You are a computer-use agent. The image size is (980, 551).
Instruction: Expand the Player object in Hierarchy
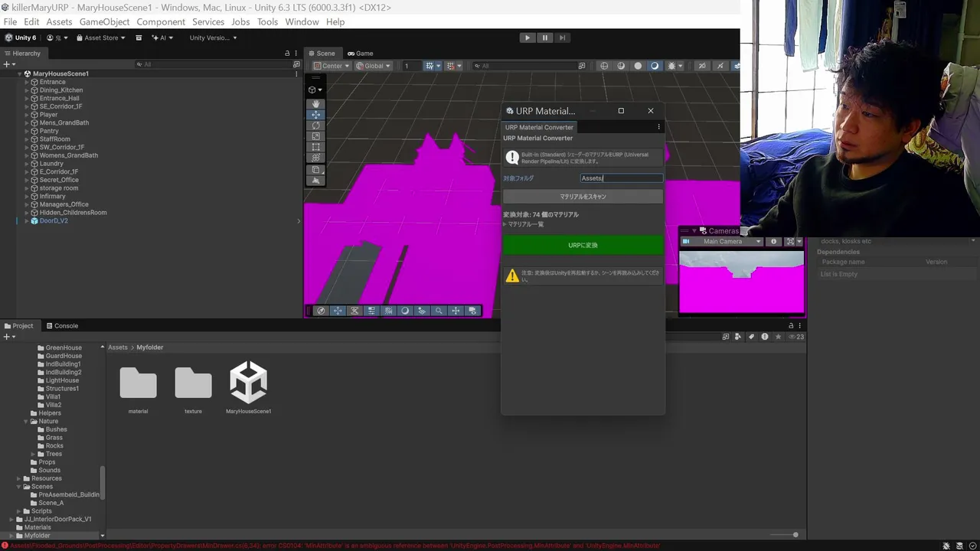27,115
